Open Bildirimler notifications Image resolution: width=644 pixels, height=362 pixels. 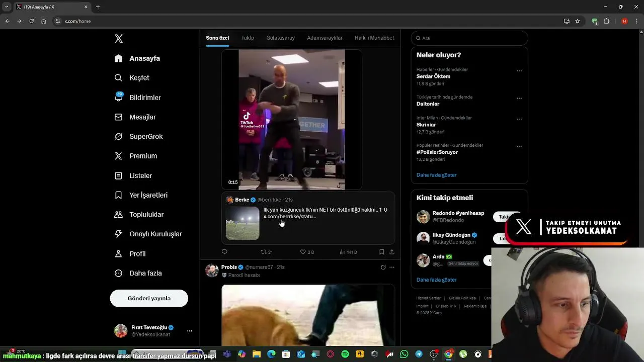[137, 98]
